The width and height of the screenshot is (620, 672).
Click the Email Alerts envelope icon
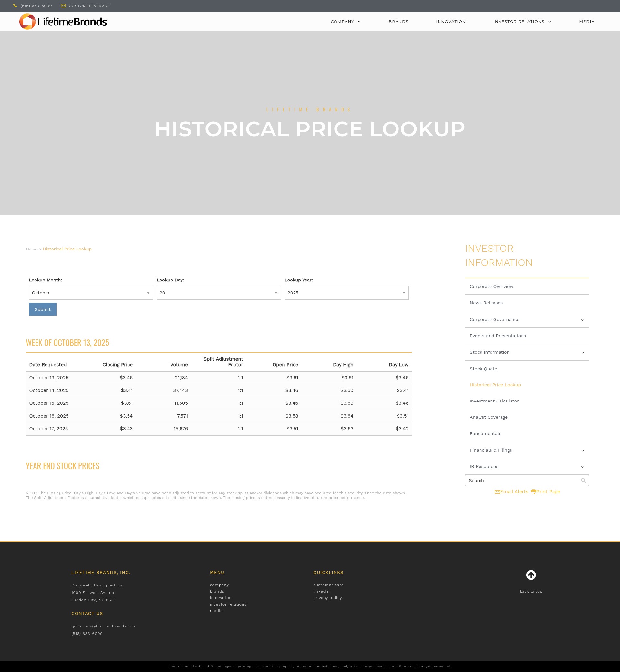pyautogui.click(x=497, y=492)
